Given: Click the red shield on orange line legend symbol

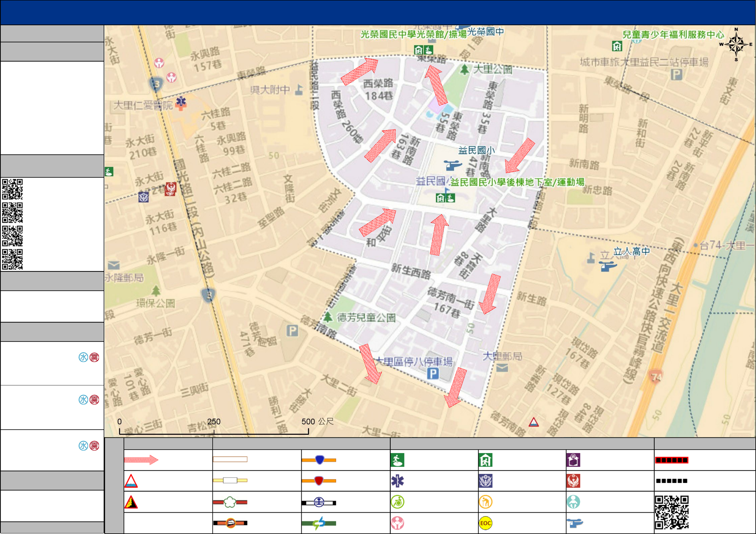Looking at the screenshot, I should 319,481.
